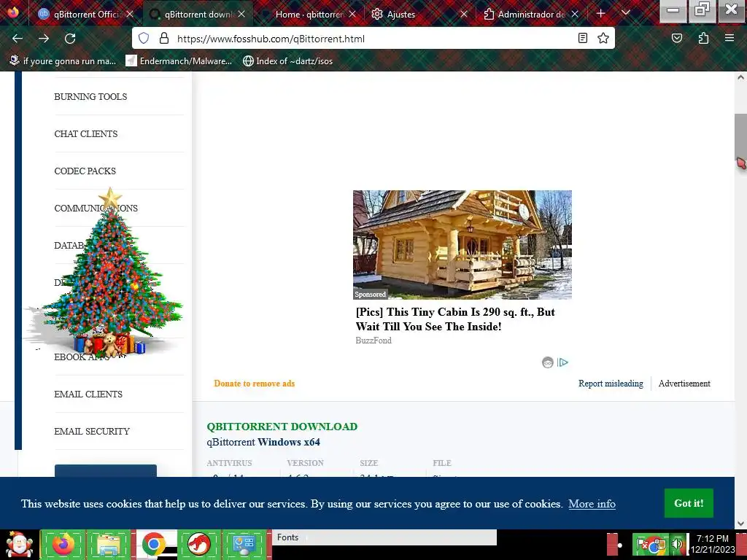Image resolution: width=747 pixels, height=560 pixels.
Task: Expand the list all tabs chevron
Action: 626,13
